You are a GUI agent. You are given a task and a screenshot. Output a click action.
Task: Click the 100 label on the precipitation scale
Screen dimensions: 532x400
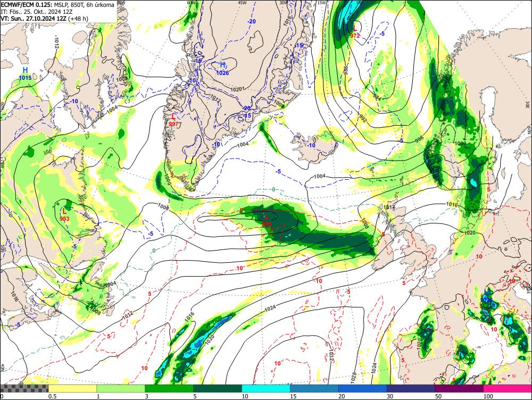pyautogui.click(x=488, y=396)
